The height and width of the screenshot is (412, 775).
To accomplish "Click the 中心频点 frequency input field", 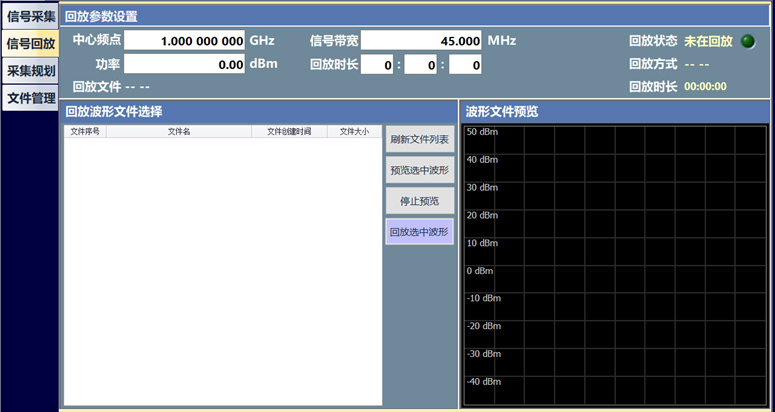I will click(184, 41).
